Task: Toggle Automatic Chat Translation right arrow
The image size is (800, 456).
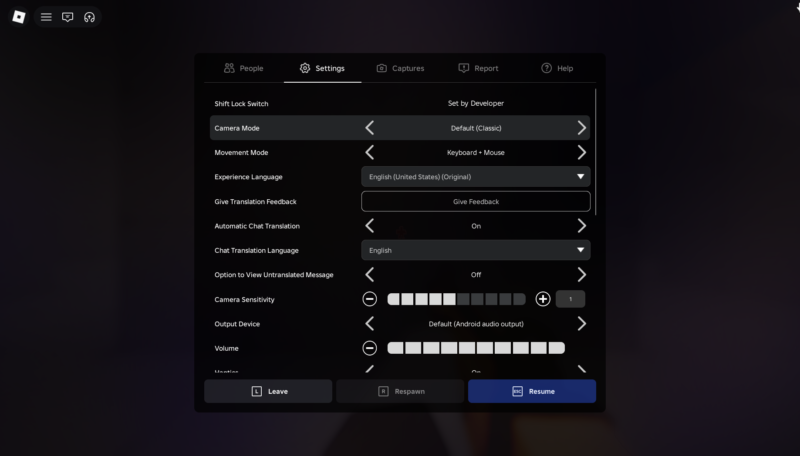Action: point(582,226)
